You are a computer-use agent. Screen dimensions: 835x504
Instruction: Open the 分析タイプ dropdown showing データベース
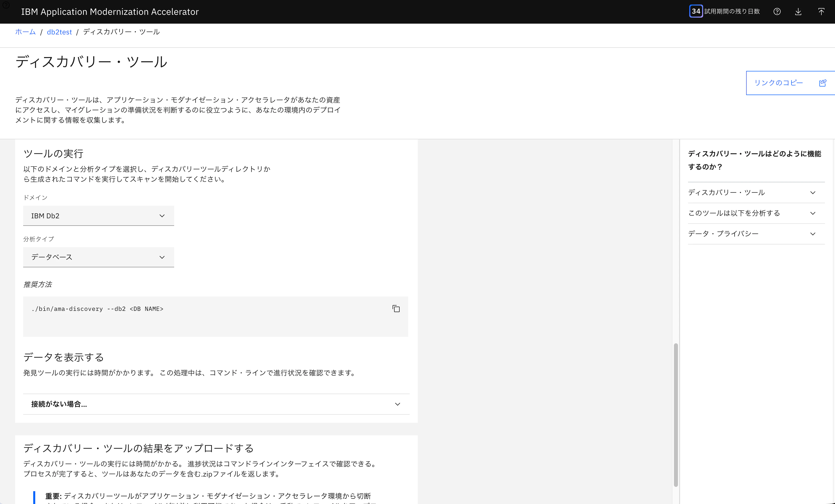(x=99, y=257)
